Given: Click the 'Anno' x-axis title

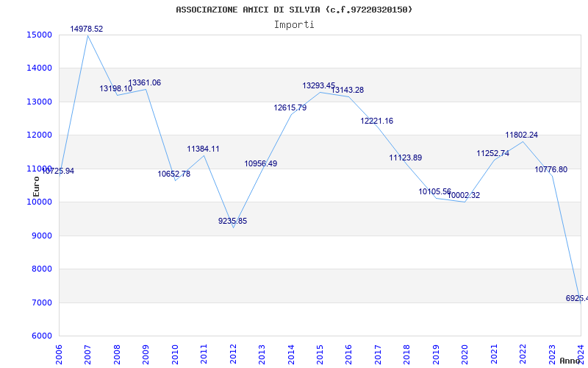Looking at the screenshot, I should tap(570, 361).
